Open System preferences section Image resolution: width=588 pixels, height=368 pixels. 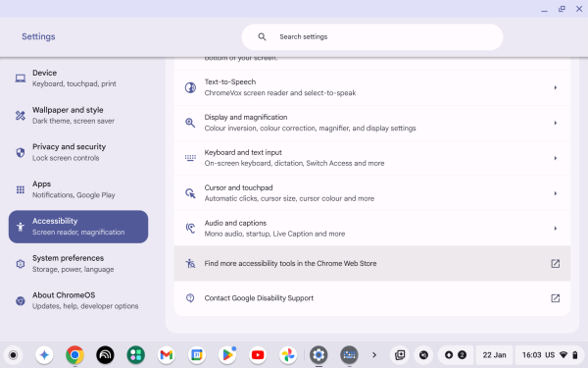point(78,264)
